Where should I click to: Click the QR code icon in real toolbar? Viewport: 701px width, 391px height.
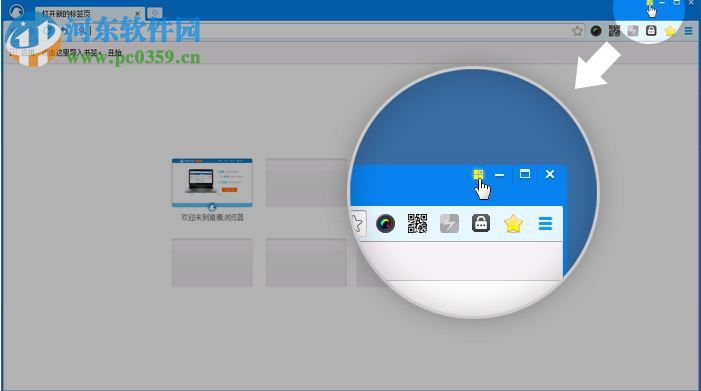(x=614, y=31)
